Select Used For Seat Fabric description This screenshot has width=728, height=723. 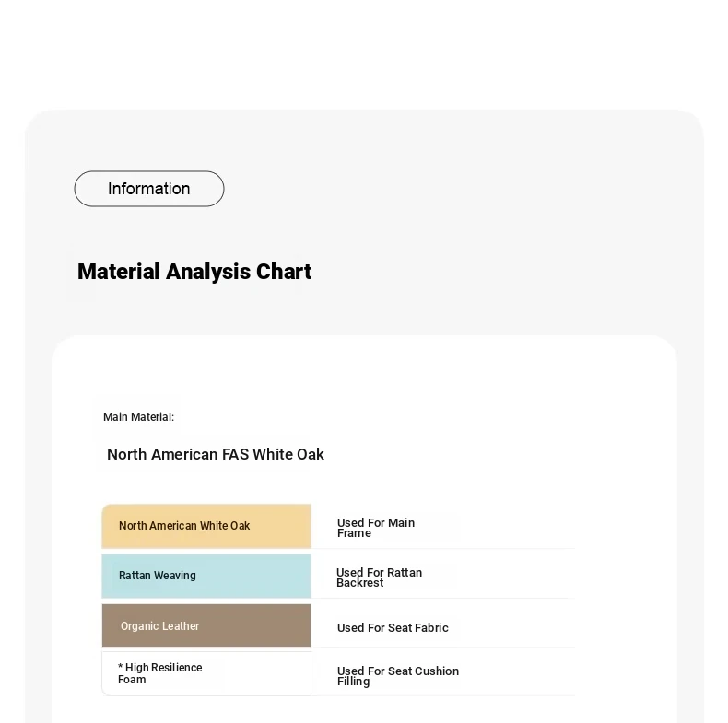pyautogui.click(x=393, y=627)
